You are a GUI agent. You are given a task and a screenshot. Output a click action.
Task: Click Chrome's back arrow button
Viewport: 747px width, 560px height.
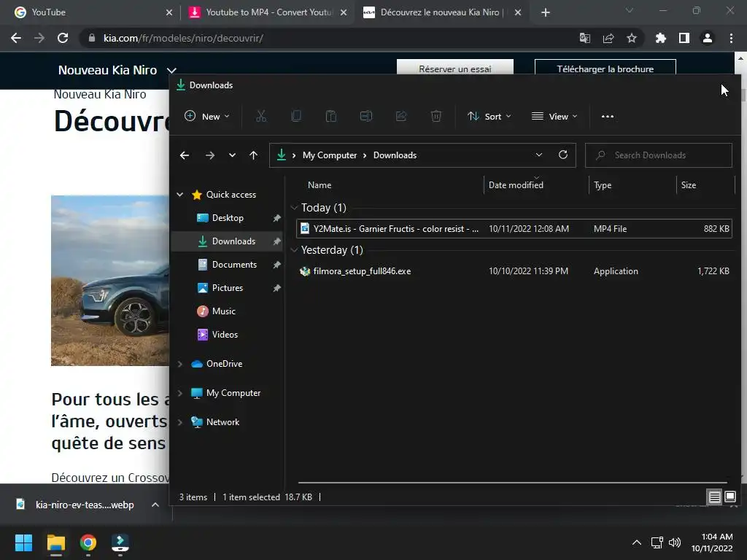[16, 38]
